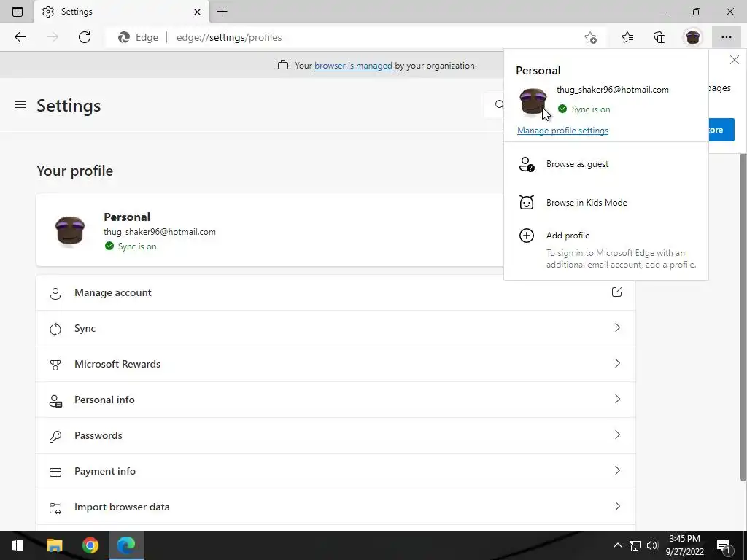This screenshot has width=747, height=560.
Task: Reload page using the refresh icon
Action: click(x=85, y=37)
